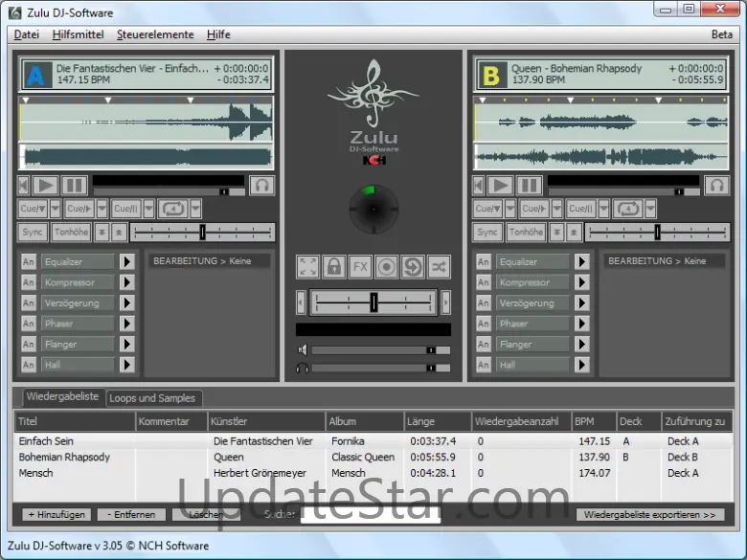This screenshot has height=560, width=747.
Task: Enable Flanger effect on Deck B
Action: [484, 345]
